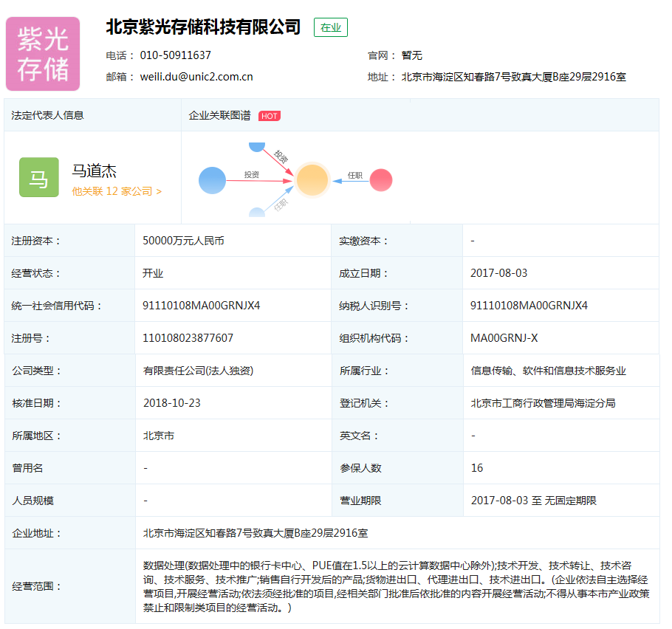
Task: Click the 在业 status badge
Action: (x=330, y=27)
